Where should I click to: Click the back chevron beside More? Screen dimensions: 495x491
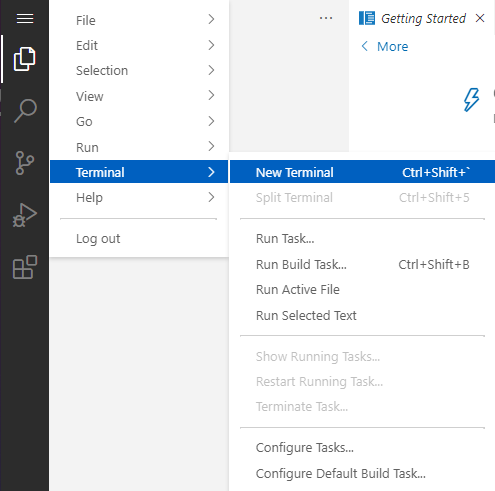(x=364, y=46)
